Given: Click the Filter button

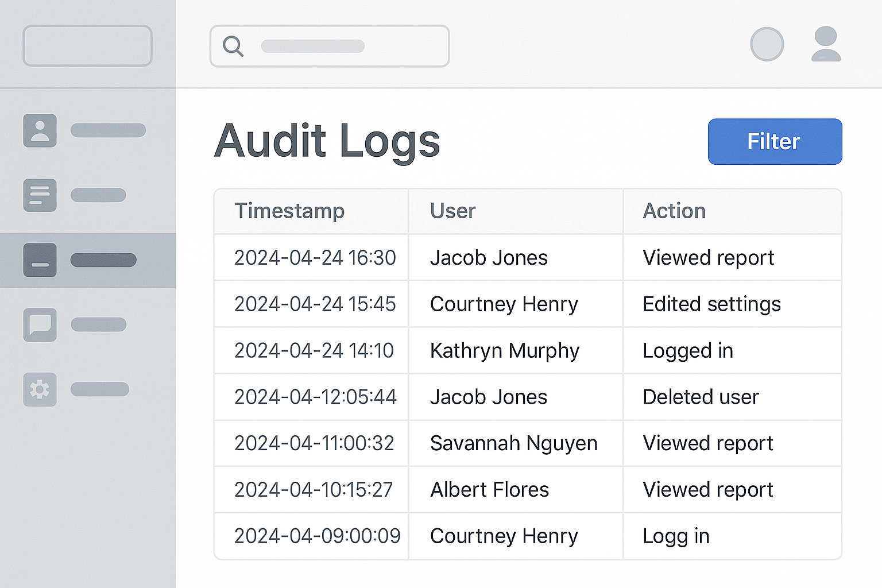Looking at the screenshot, I should click(x=775, y=142).
